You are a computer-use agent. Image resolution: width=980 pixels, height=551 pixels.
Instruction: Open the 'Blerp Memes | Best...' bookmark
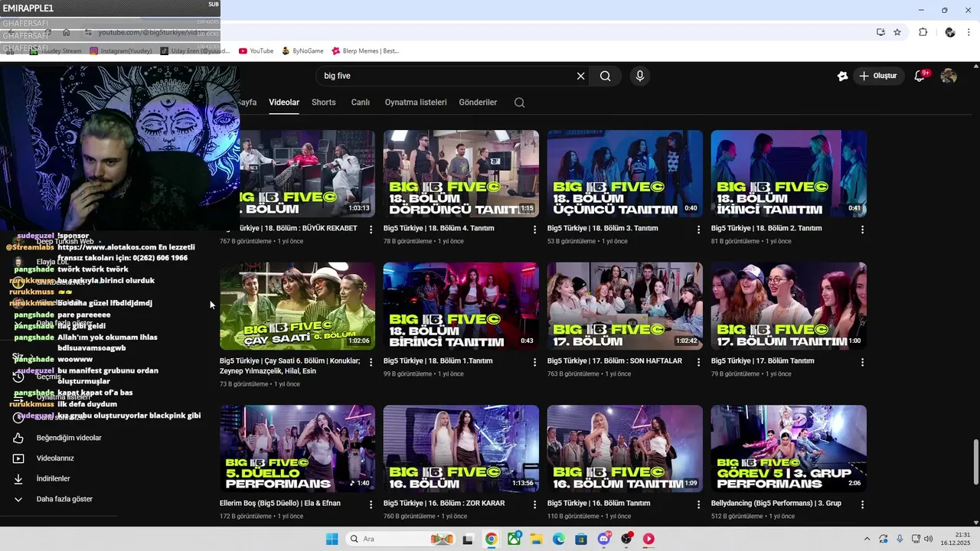tap(365, 51)
